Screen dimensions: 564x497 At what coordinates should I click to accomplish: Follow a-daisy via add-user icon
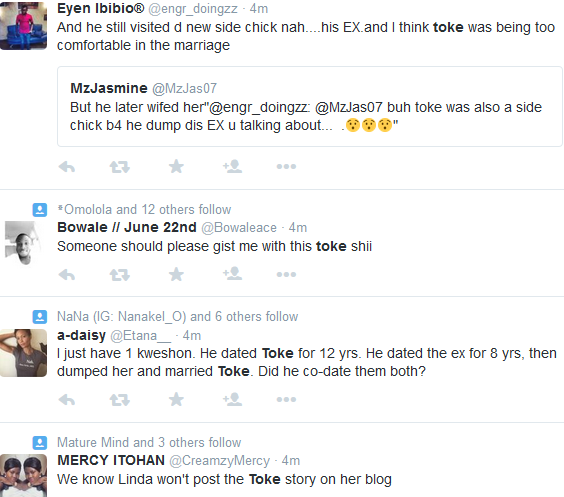click(232, 399)
